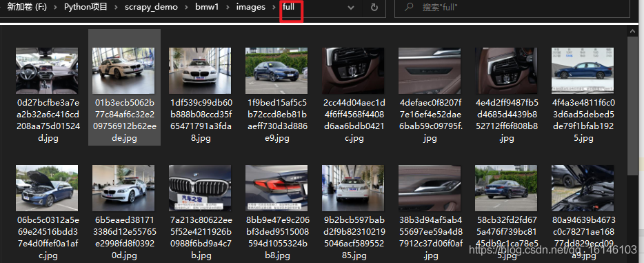Expand chevron after bmw1 breadcrumb
644x263 pixels.
tap(228, 8)
